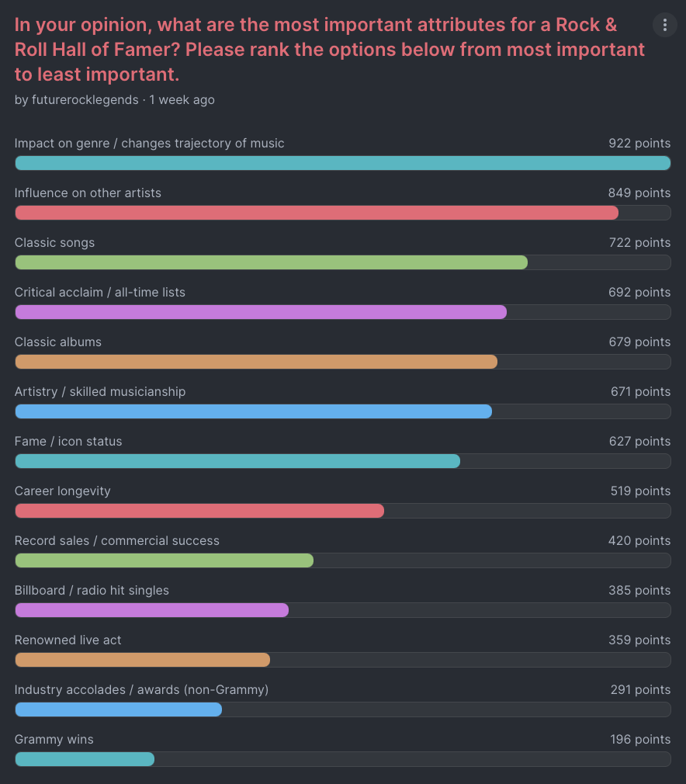The width and height of the screenshot is (686, 784).
Task: Click the blue Industry accolades bar
Action: (x=118, y=709)
